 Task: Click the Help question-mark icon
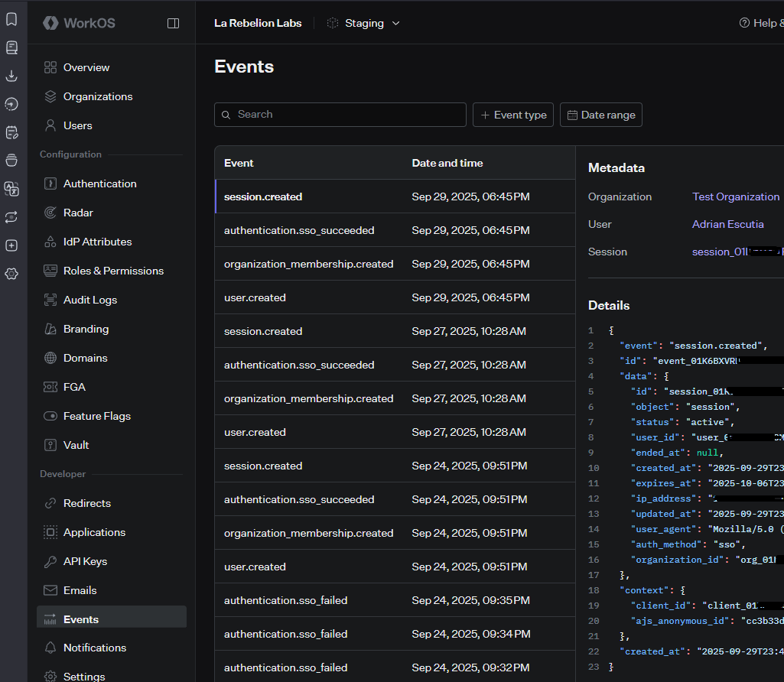[743, 23]
